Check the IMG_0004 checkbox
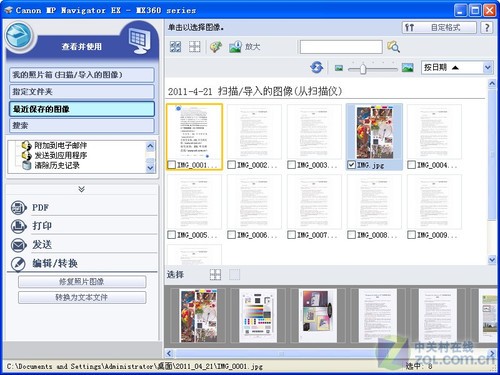Viewport: 500px width, 375px height. click(x=411, y=165)
